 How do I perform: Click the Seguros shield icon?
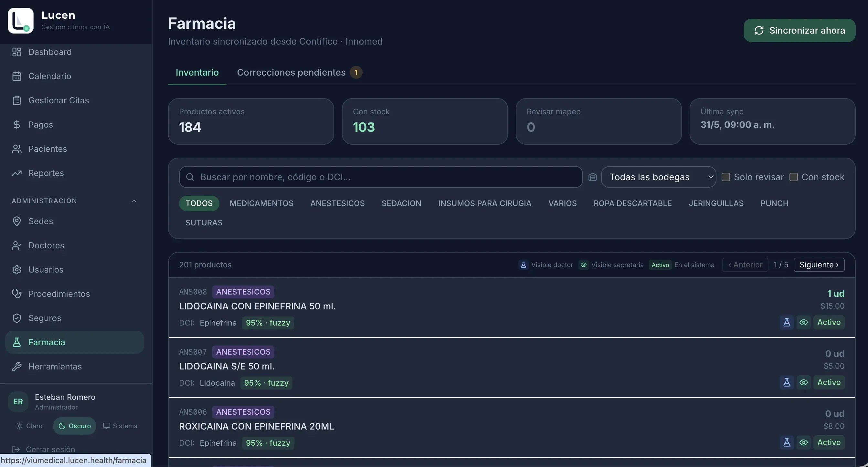coord(16,318)
